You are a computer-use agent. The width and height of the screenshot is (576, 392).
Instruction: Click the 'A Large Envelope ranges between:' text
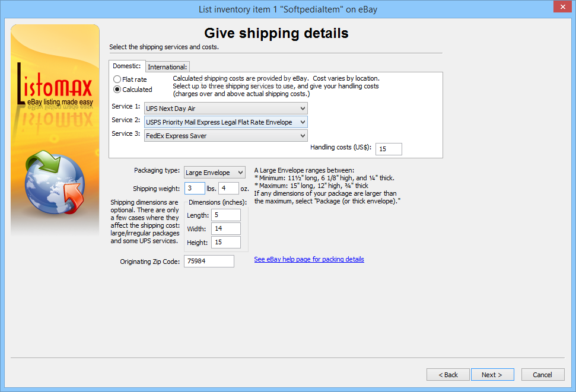coord(304,170)
